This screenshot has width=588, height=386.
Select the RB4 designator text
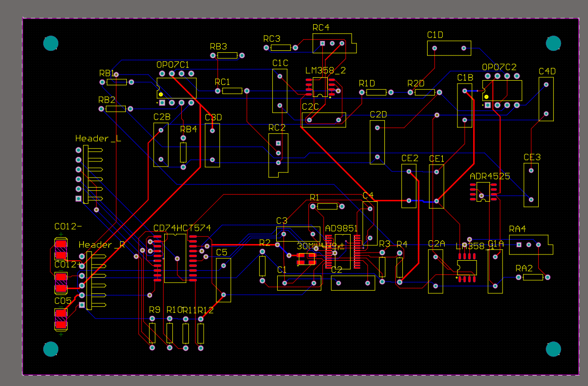click(x=188, y=129)
